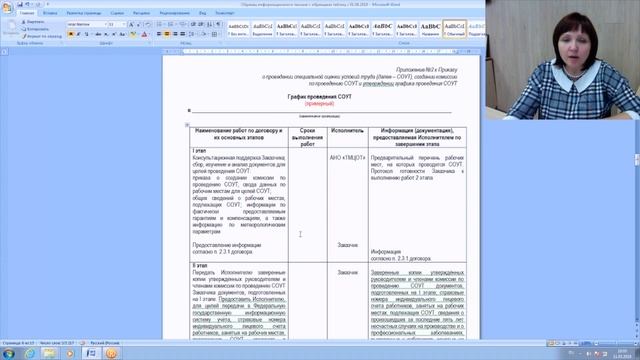This screenshot has height=360, width=640.
Task: Open the Рецензирование ribbon tab
Action: [174, 13]
